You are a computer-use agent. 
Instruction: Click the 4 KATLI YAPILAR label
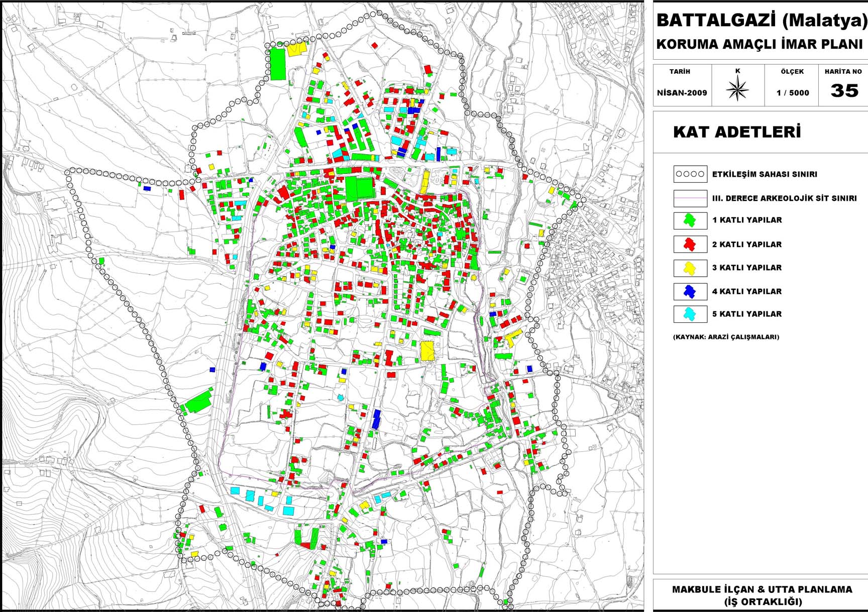tap(747, 291)
